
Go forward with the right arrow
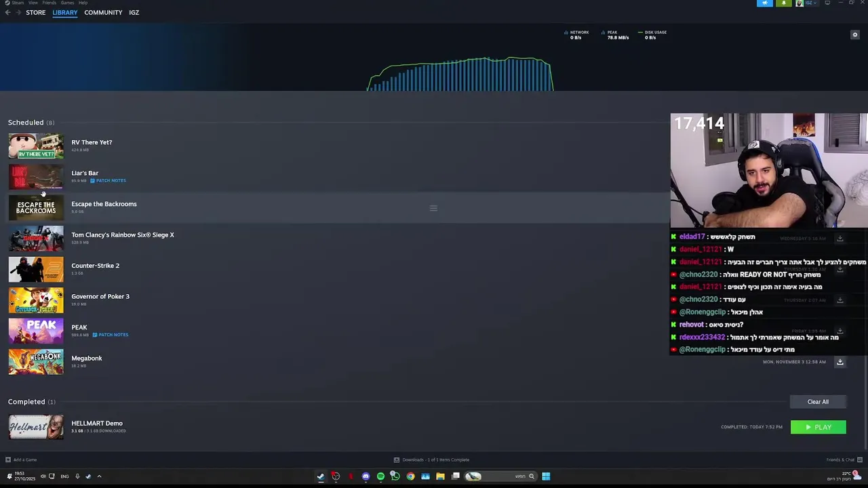tap(18, 12)
